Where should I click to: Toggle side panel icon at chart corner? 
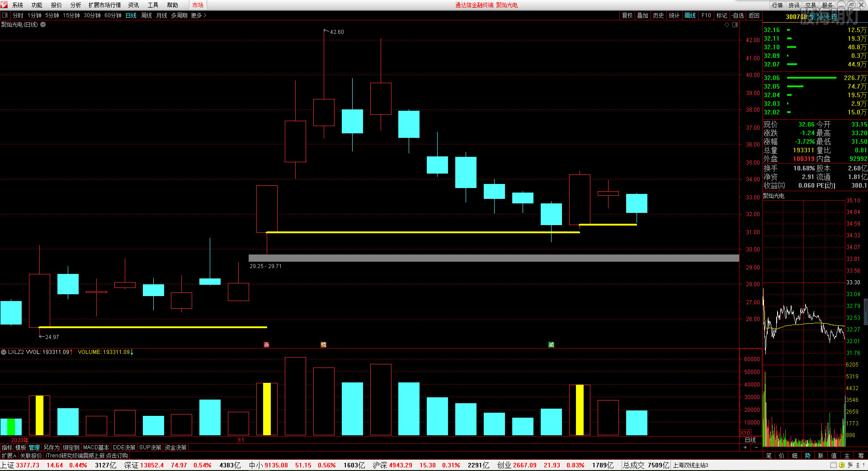[x=735, y=24]
